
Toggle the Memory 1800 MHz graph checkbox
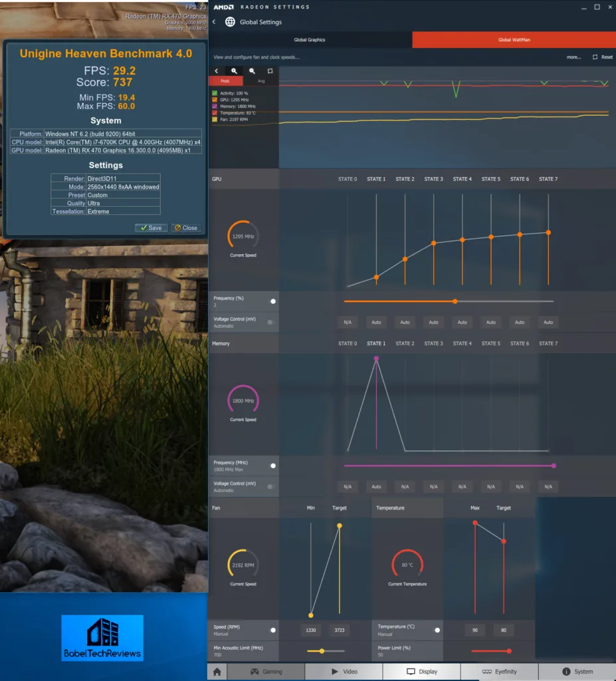click(x=215, y=106)
